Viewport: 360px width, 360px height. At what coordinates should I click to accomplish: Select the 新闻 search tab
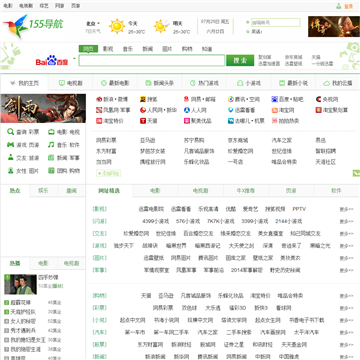coord(148,49)
